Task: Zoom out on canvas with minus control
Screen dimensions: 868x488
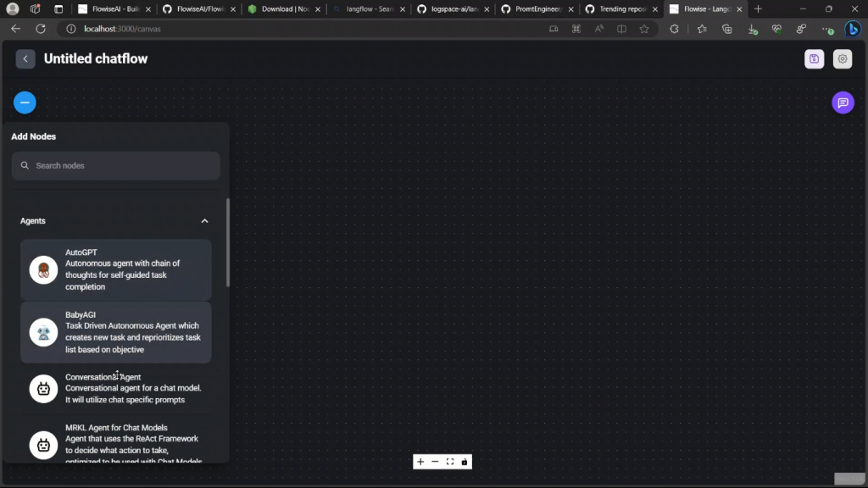Action: pyautogui.click(x=435, y=462)
